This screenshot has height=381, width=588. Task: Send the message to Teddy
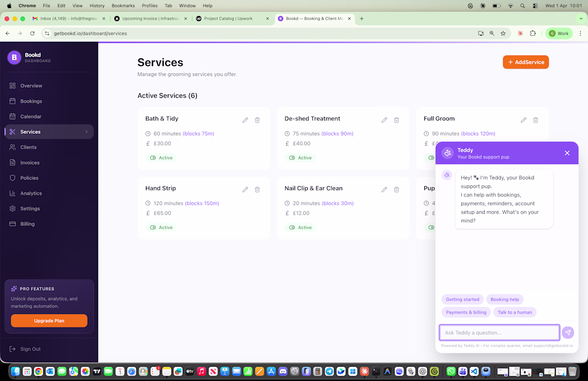click(x=568, y=333)
